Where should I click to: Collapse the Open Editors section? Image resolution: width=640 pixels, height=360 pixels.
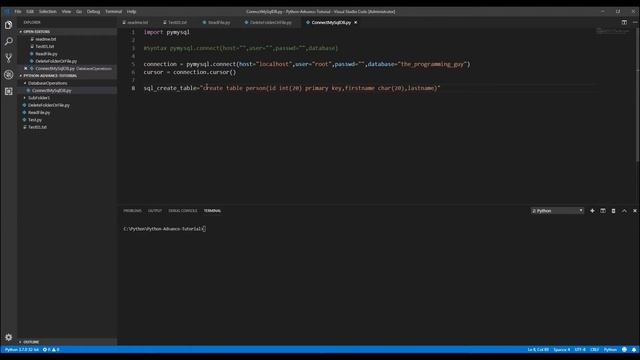click(x=36, y=31)
